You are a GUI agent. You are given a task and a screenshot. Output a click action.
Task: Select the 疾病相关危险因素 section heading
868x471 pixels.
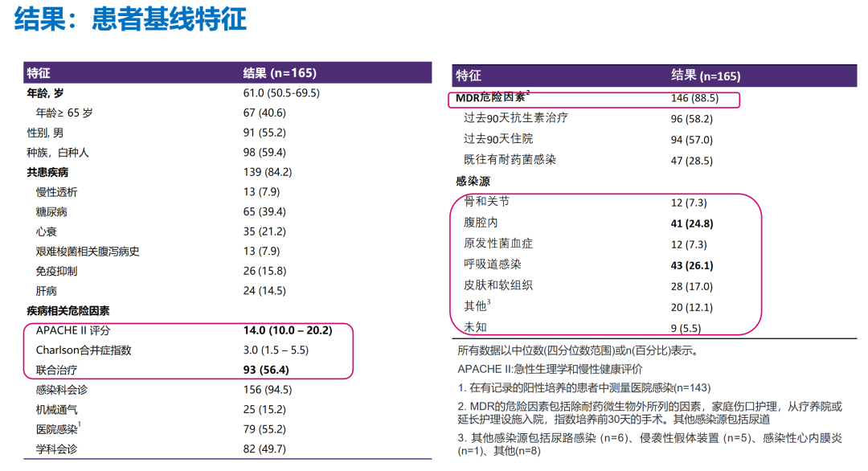point(68,310)
